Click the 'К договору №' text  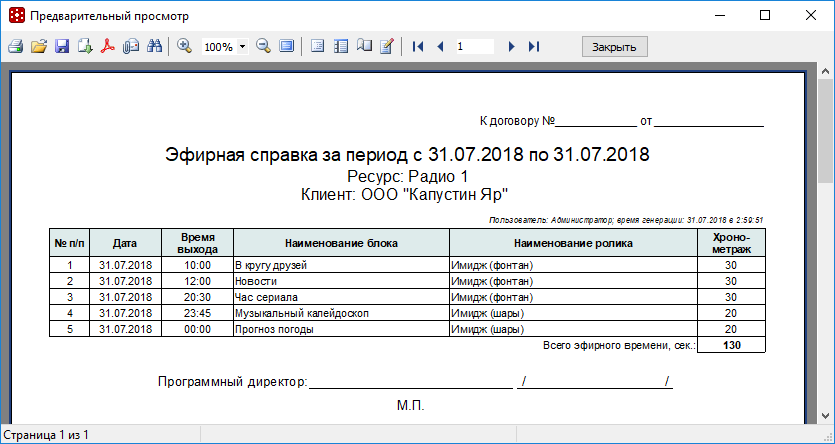[x=517, y=121]
